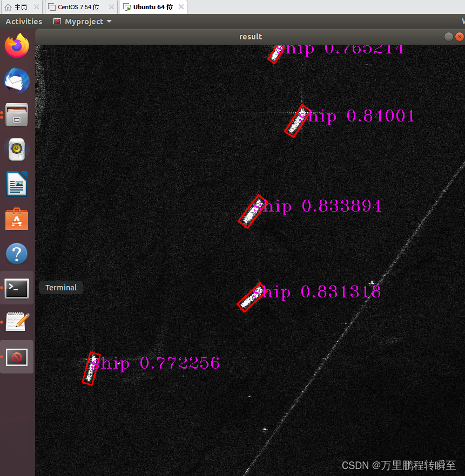Launch Thunderbird mail from the dock
The width and height of the screenshot is (465, 476).
coord(17,80)
